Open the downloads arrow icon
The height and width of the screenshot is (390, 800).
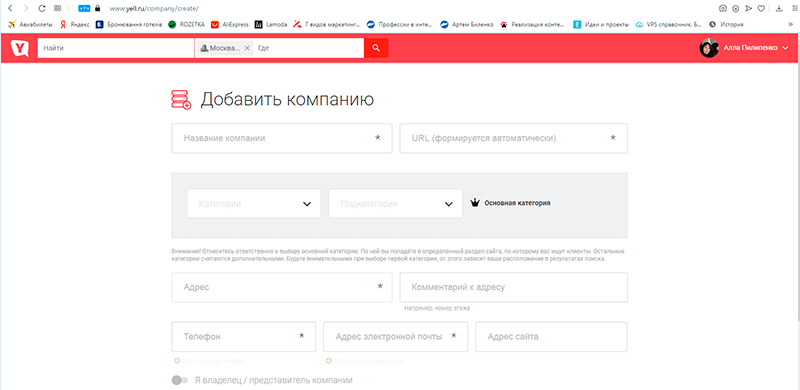pyautogui.click(x=779, y=8)
